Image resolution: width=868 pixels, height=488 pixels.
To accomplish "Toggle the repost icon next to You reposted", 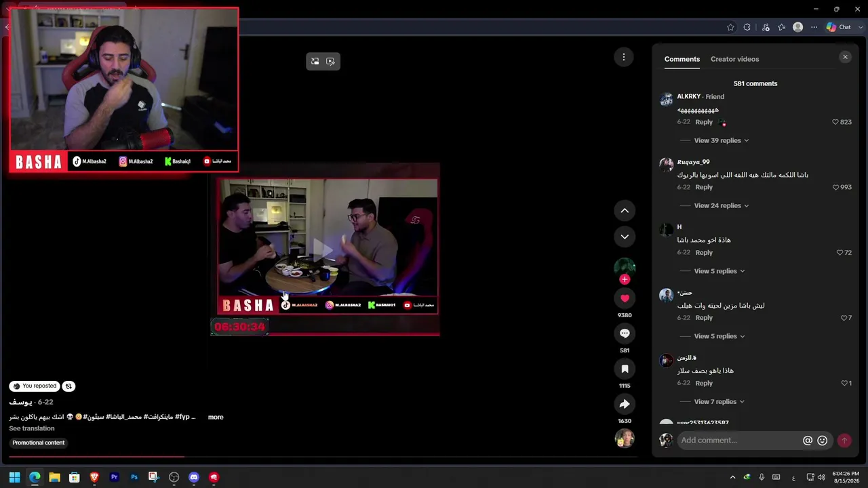I will pos(68,386).
